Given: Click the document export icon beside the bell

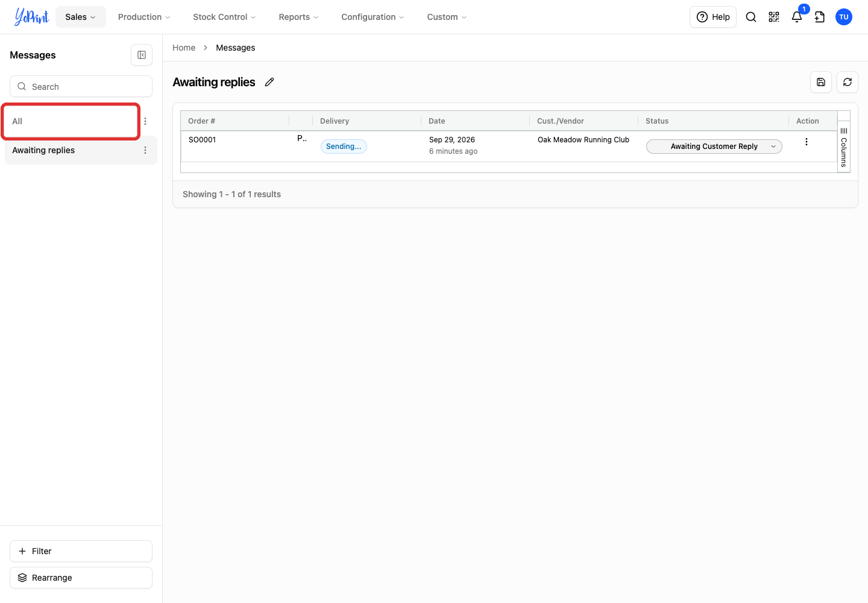Looking at the screenshot, I should click(x=820, y=17).
